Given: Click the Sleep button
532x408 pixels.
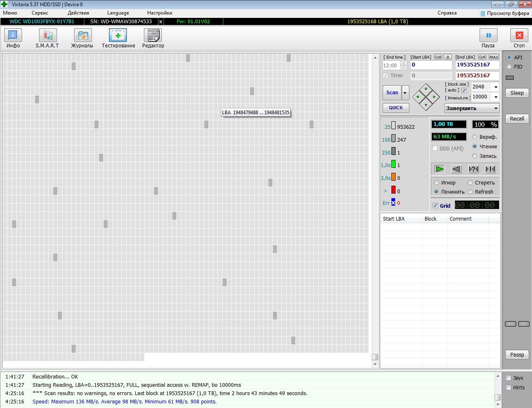Looking at the screenshot, I should 517,93.
